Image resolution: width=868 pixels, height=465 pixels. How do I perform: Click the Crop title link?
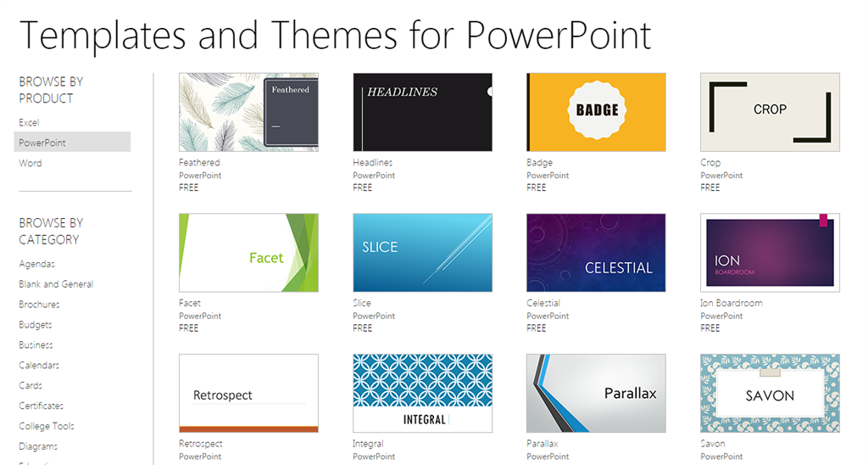pos(710,162)
